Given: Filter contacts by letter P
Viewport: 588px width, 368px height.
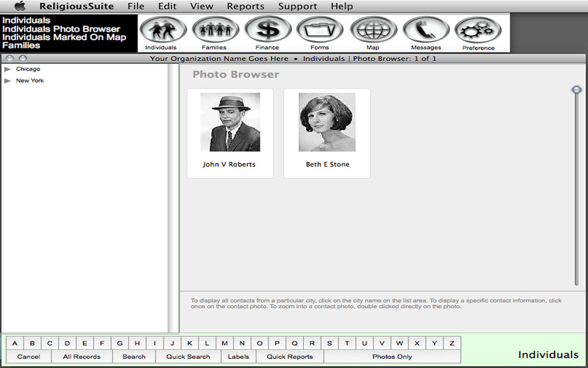Looking at the screenshot, I should tap(277, 343).
